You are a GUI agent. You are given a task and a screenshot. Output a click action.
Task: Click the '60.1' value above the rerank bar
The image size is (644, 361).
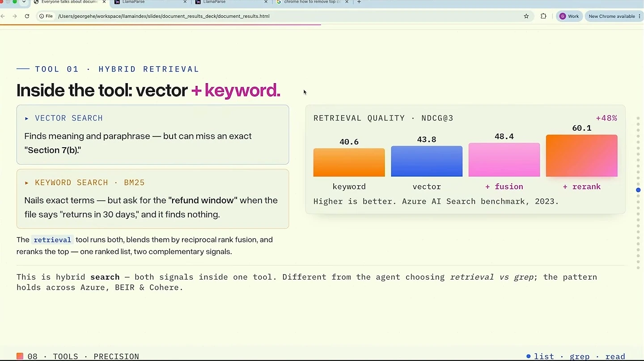(x=581, y=128)
